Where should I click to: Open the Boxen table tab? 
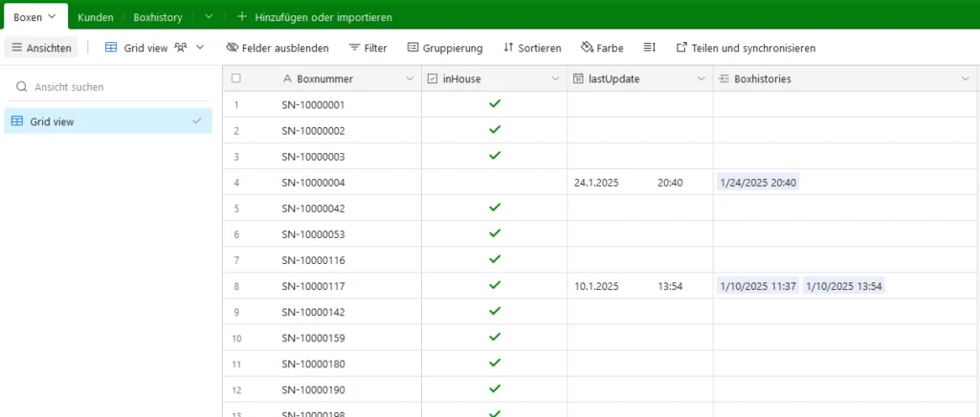(35, 17)
